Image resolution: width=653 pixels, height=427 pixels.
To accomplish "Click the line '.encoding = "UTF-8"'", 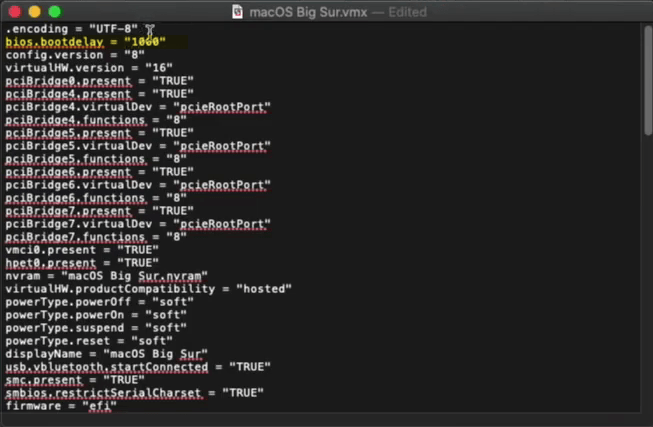I will 72,29.
